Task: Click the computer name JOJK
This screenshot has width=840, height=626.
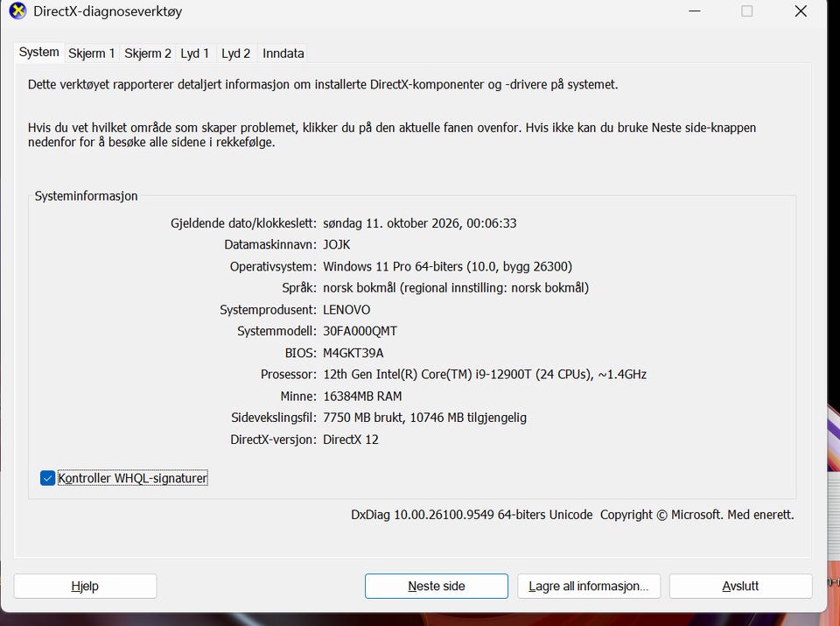Action: click(x=336, y=245)
